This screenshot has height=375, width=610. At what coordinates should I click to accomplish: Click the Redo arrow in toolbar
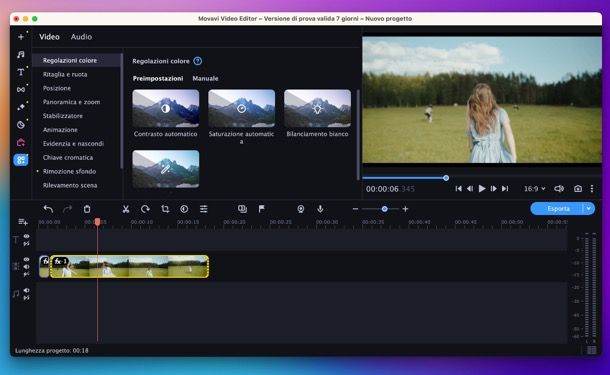pos(67,209)
